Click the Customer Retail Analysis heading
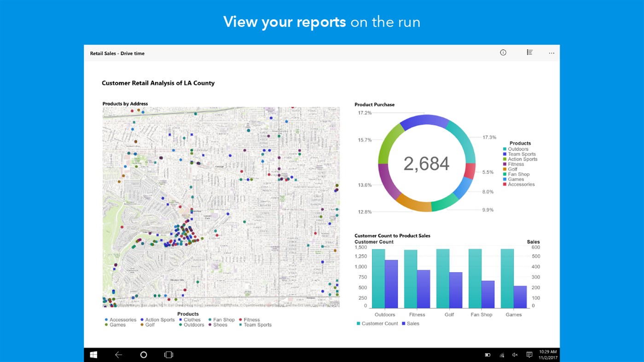 click(x=158, y=83)
